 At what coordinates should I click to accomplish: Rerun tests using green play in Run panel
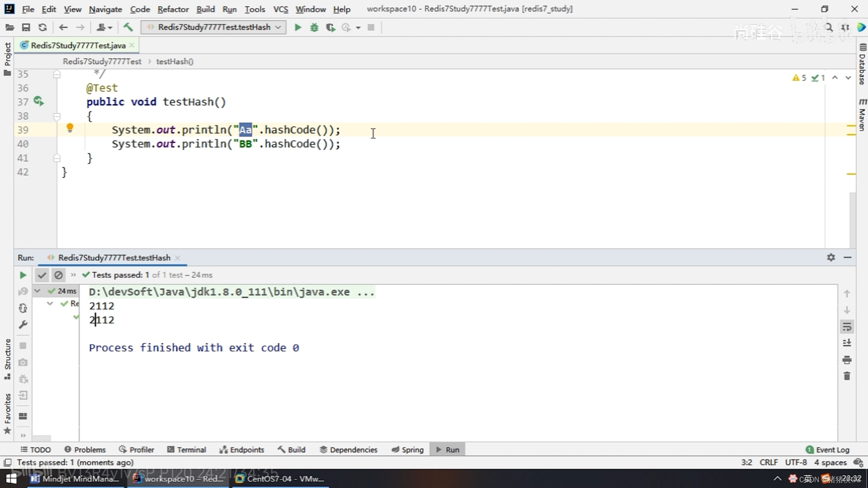23,275
